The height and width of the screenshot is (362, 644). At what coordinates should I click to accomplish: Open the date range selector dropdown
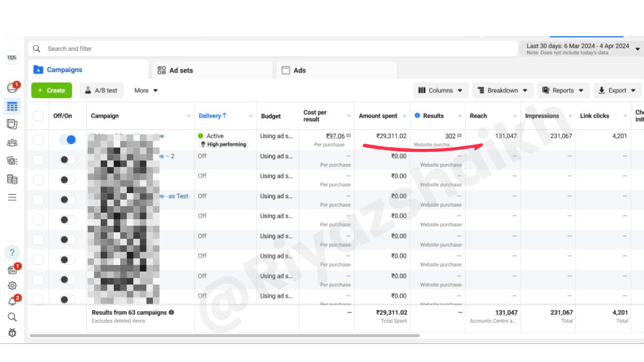[x=582, y=49]
